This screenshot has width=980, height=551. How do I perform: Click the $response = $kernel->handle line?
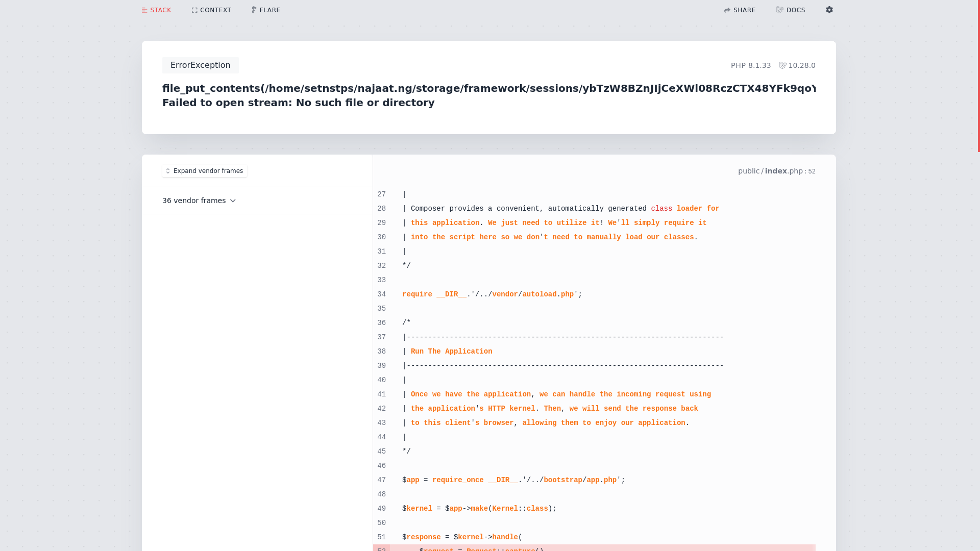point(462,537)
